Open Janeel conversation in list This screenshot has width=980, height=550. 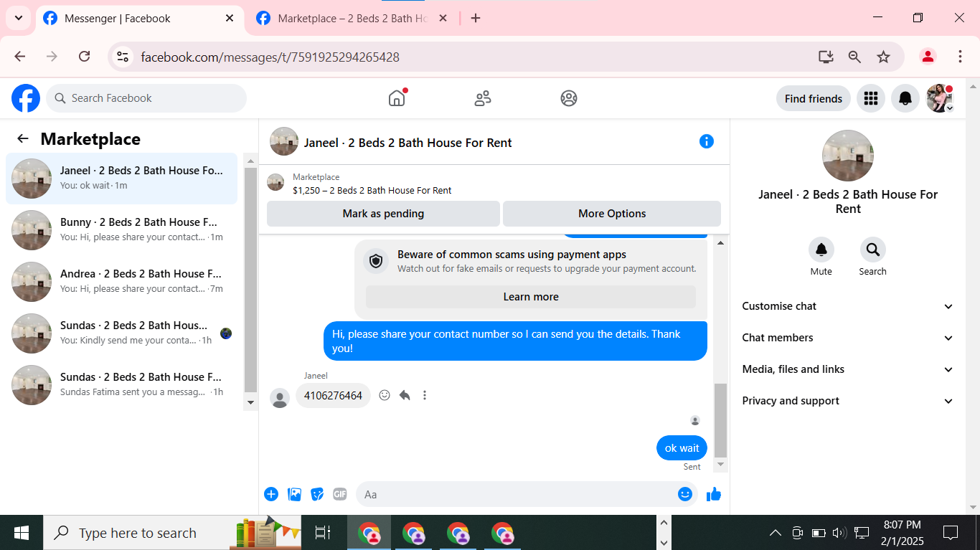(121, 179)
